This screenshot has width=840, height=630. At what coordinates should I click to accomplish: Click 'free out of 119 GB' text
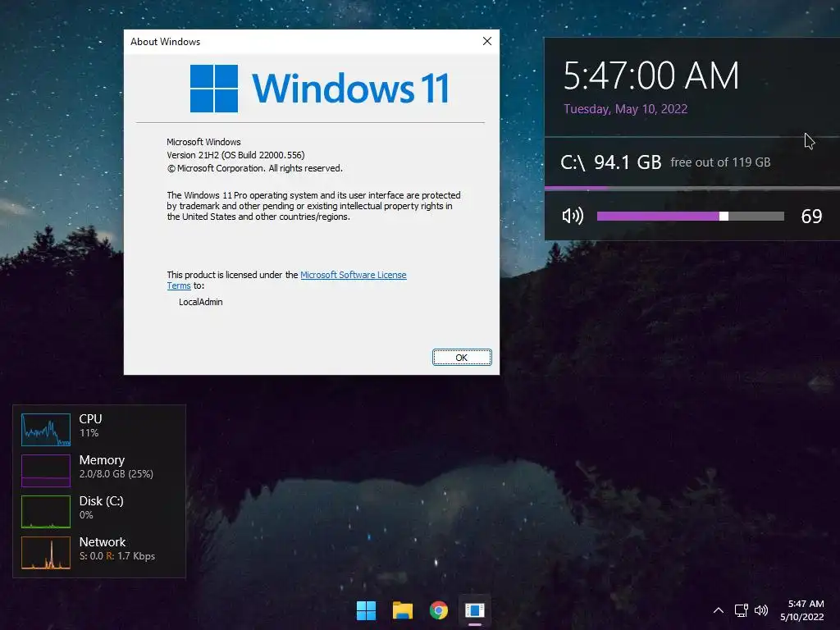coord(720,162)
